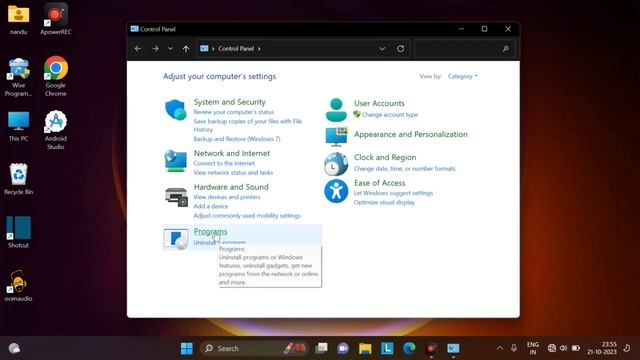Screen dimensions: 640x360
Task: Launch ocenaudio from the desktop
Action: click(18, 286)
